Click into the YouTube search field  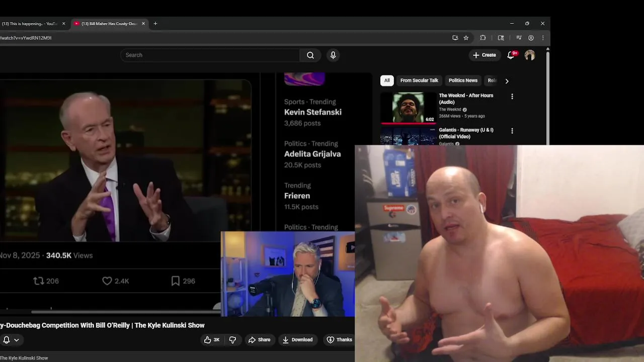coord(210,55)
